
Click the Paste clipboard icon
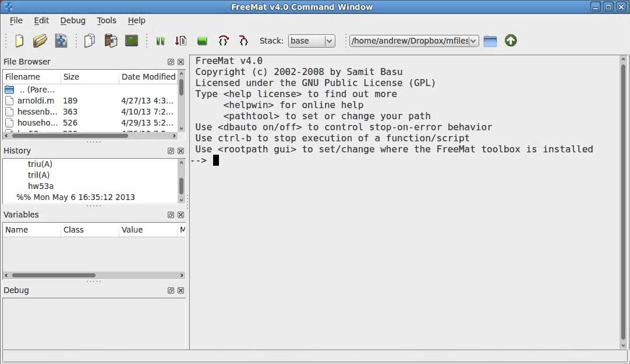(111, 41)
